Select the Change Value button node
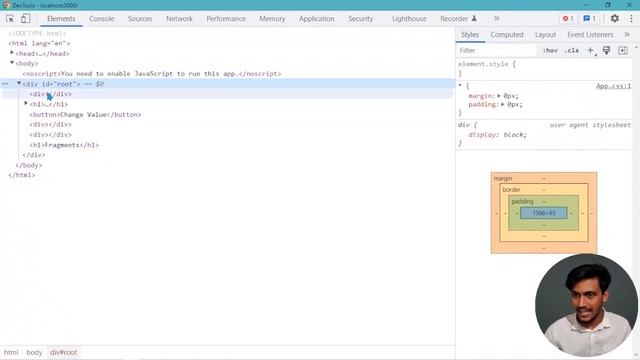Viewport: 640px width, 360px height. tap(85, 115)
